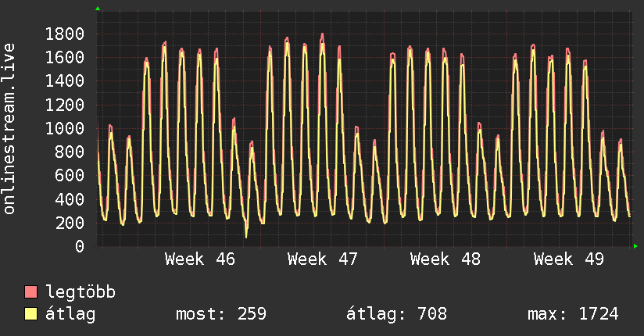
Task: Click the lowest dip near Week 46 end
Action: [x=246, y=235]
